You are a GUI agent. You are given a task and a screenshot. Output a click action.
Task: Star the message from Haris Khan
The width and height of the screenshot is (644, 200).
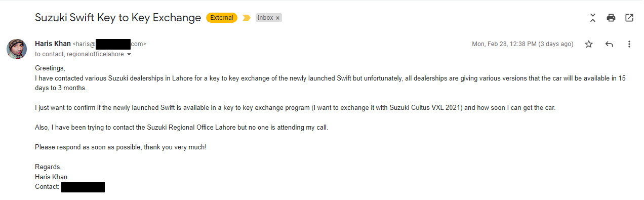tap(589, 44)
